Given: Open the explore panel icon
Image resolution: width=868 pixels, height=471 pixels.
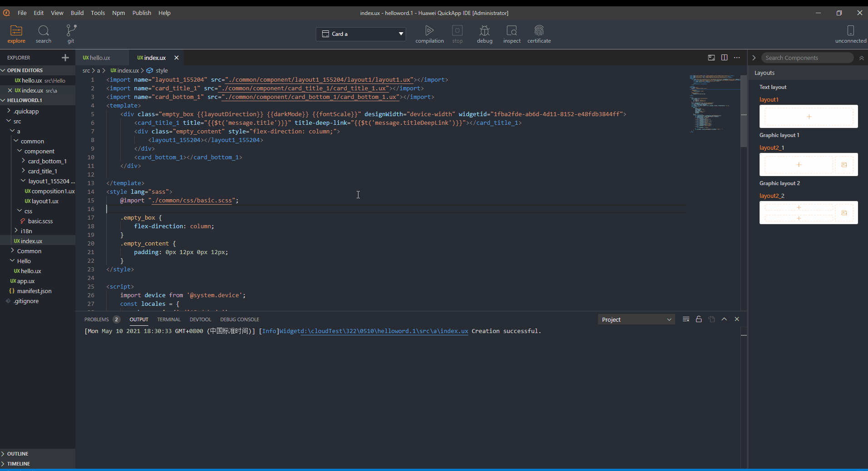Looking at the screenshot, I should 16,31.
